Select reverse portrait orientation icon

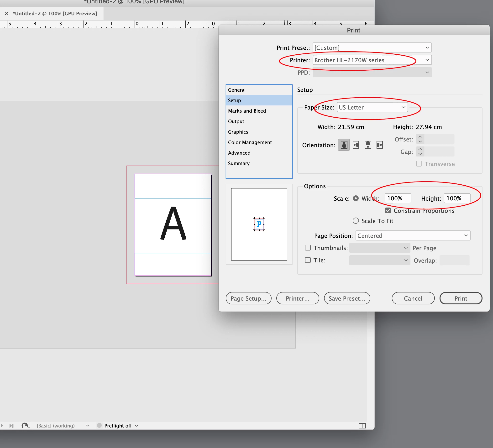point(368,145)
